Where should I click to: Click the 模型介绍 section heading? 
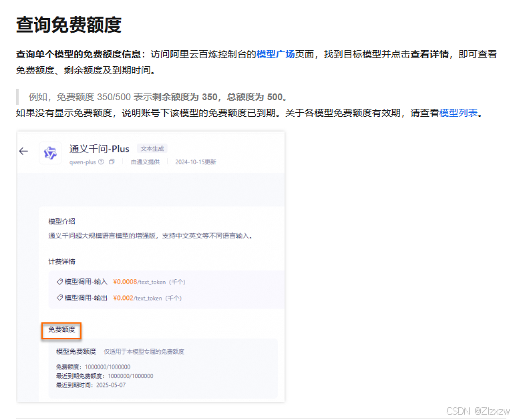click(62, 222)
